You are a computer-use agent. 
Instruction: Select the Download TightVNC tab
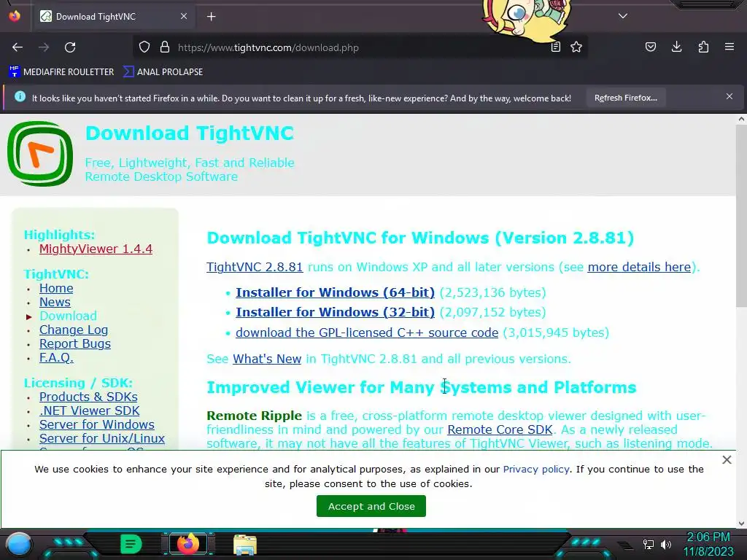pyautogui.click(x=115, y=17)
